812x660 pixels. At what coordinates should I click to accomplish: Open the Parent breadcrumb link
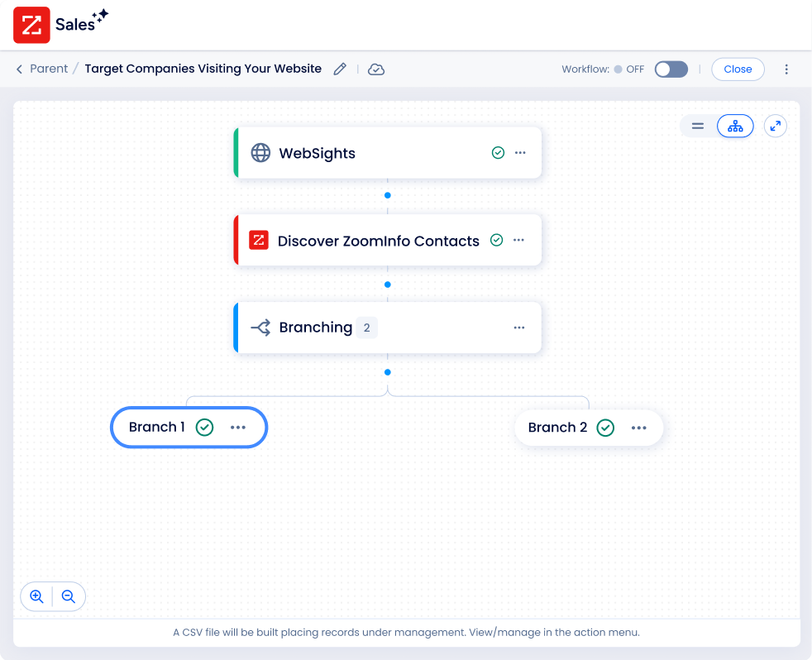pos(49,69)
